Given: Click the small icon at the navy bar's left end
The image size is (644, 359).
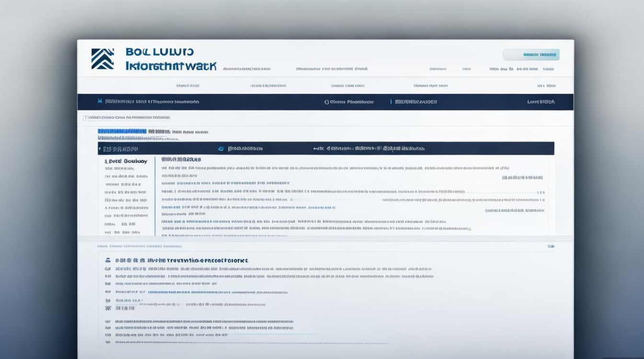Looking at the screenshot, I should pyautogui.click(x=99, y=101).
